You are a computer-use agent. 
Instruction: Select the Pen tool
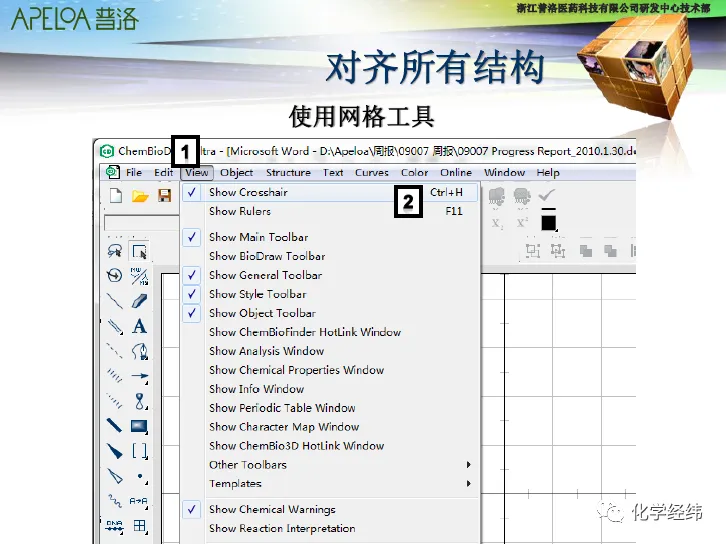tap(139, 351)
